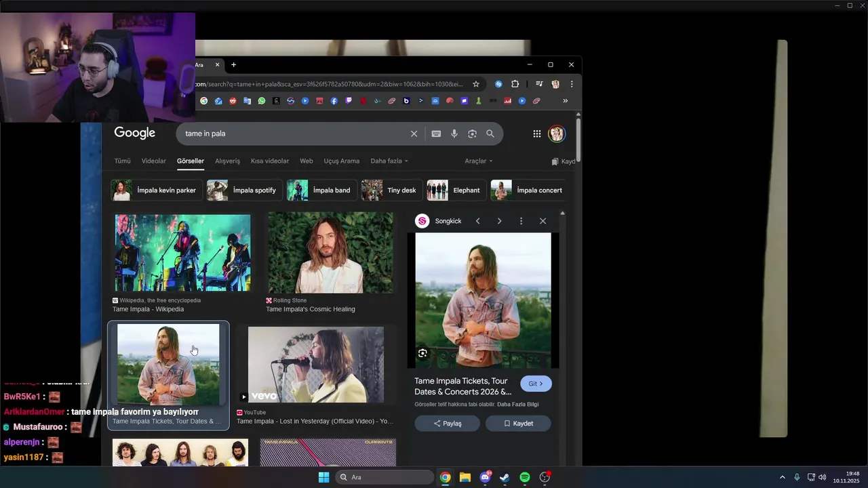
Task: Open Discord from the taskbar
Action: point(486,477)
